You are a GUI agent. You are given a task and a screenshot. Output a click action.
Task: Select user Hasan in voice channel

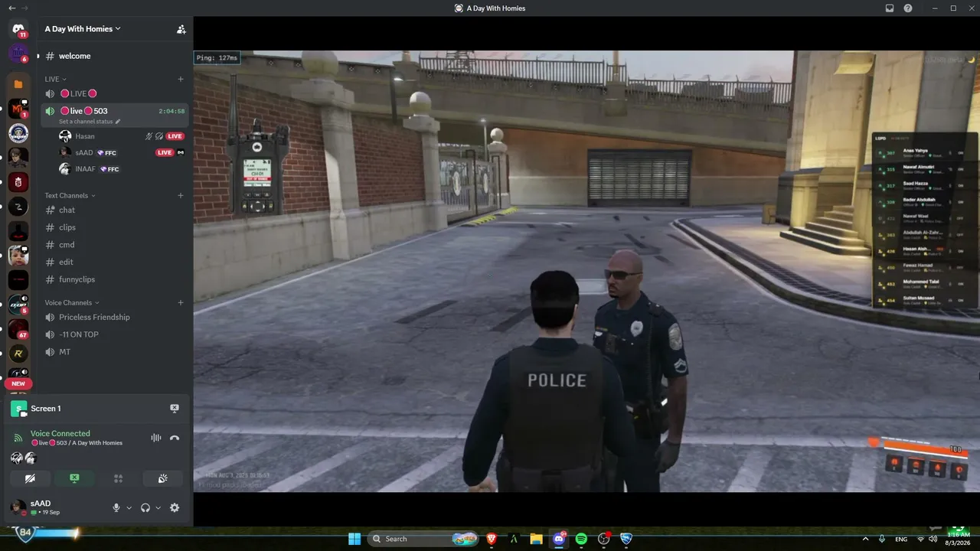coord(122,136)
